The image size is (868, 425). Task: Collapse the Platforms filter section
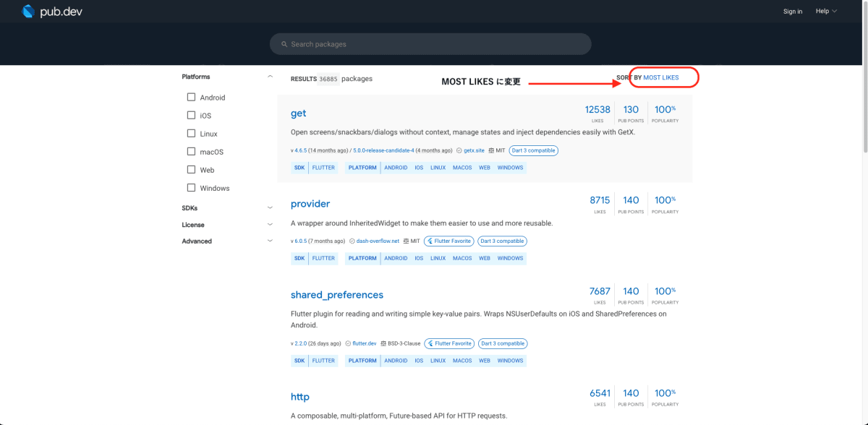270,77
